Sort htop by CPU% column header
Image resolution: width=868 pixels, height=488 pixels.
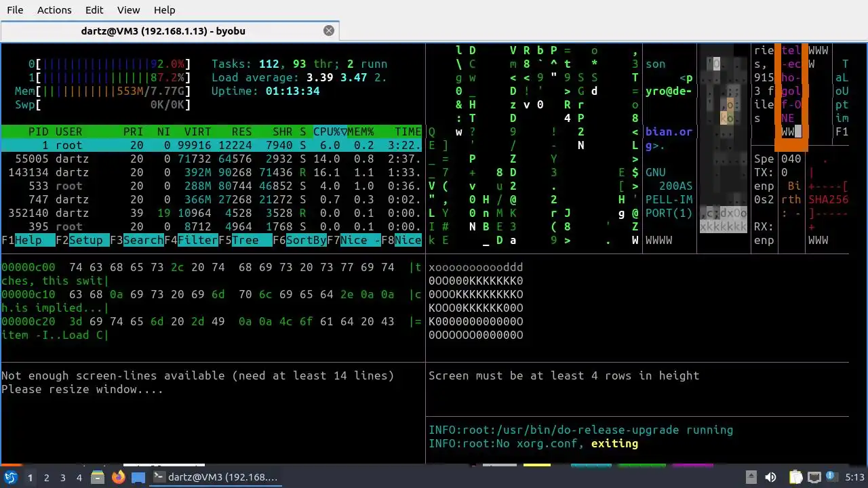click(330, 131)
